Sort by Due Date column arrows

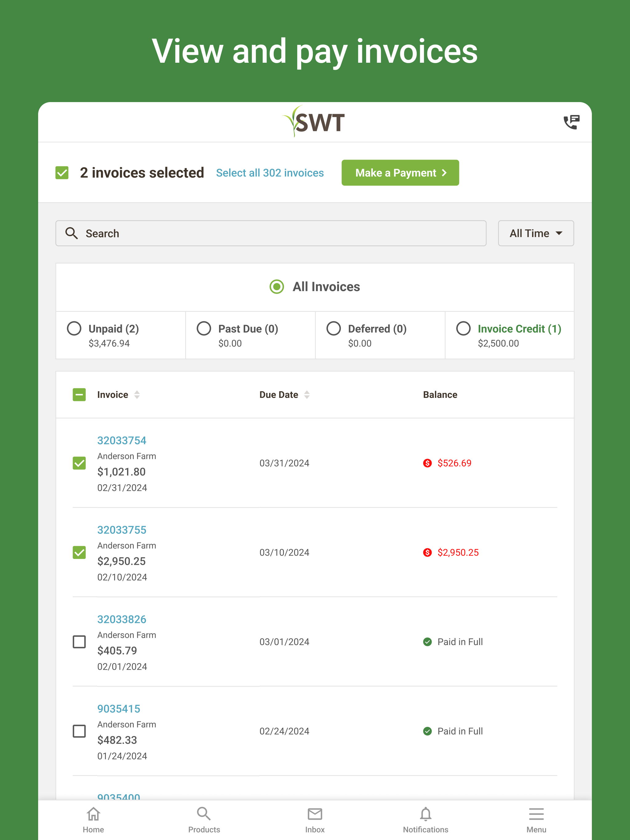coord(307,394)
